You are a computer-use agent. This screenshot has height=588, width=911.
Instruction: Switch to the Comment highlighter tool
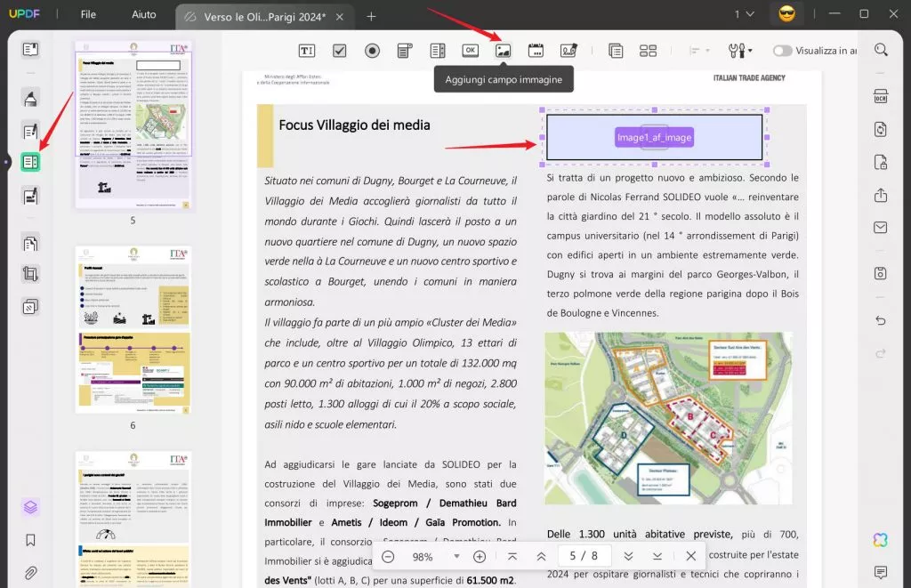coord(30,98)
